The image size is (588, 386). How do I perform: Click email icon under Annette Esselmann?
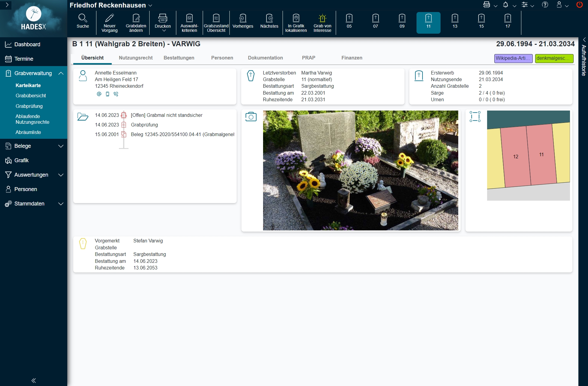click(99, 94)
